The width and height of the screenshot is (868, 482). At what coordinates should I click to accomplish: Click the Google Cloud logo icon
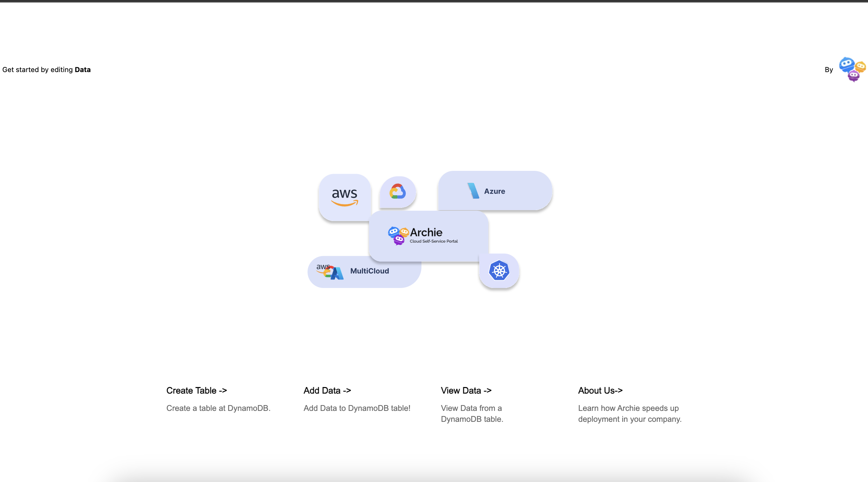[x=398, y=191]
